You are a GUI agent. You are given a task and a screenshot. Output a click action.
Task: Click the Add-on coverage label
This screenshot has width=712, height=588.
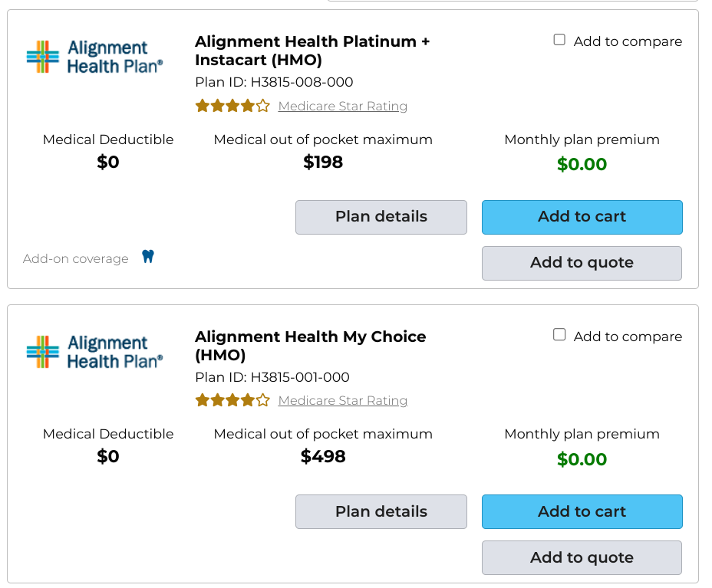76,258
